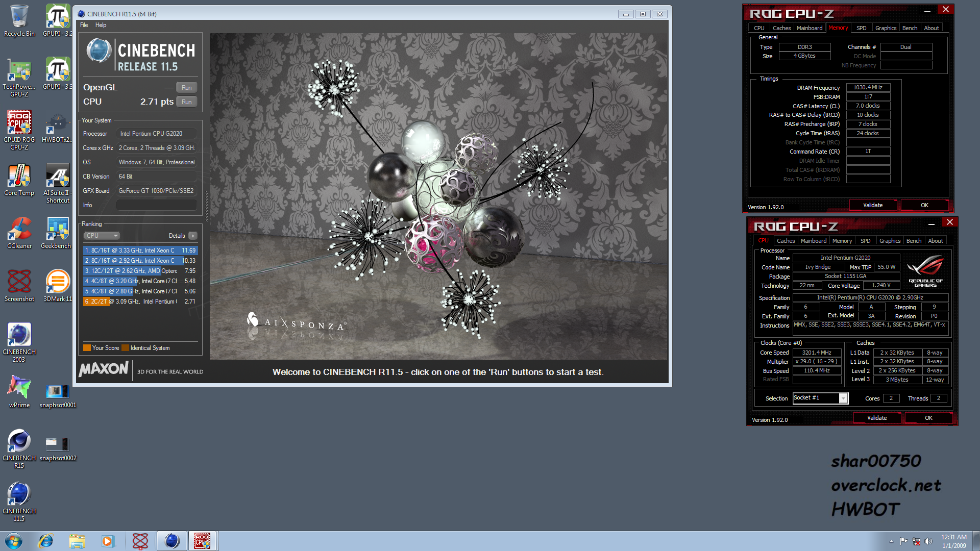Click Validate in upper CPU-Z window

(x=873, y=205)
